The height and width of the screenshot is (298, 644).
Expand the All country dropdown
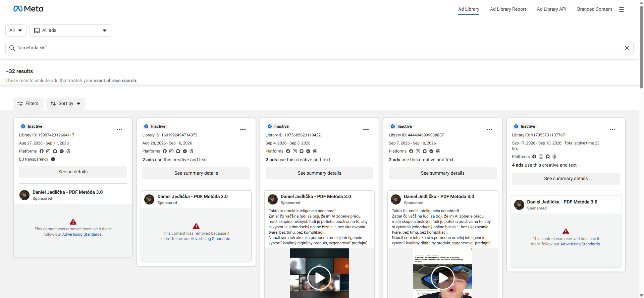tap(16, 31)
